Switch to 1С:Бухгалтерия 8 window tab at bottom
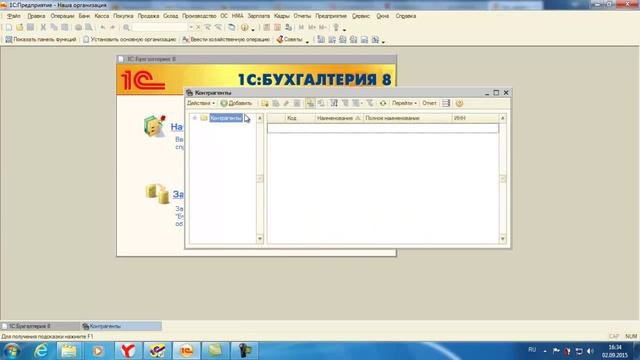This screenshot has width=640, height=360. 40,326
